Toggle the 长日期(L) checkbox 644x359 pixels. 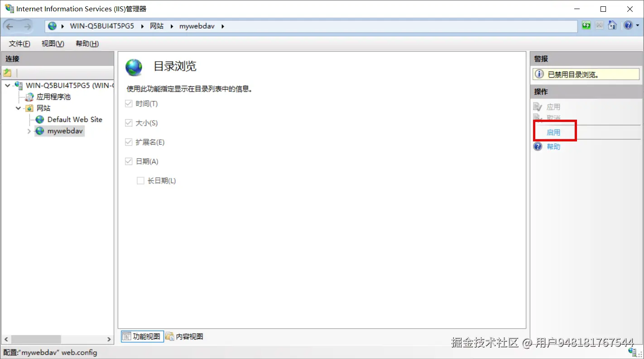coord(140,180)
